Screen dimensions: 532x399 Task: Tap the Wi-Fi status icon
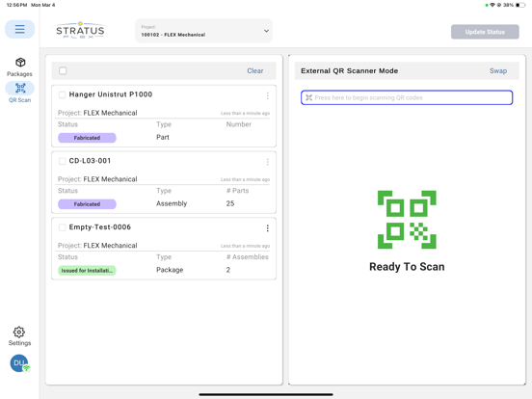(492, 5)
